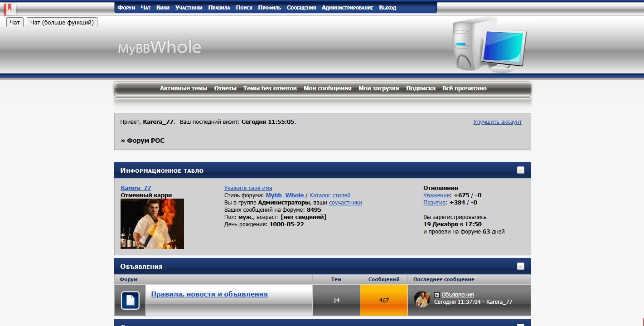This screenshot has width=644, height=326.
Task: Click the MyBBWhole logo text
Action: point(160,48)
